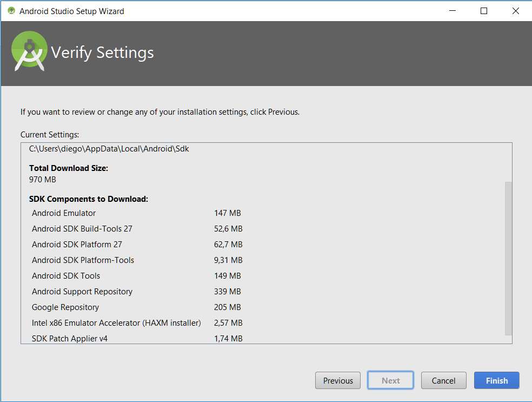532x402 pixels.
Task: Click the 62,7 MB size value
Action: pyautogui.click(x=228, y=244)
